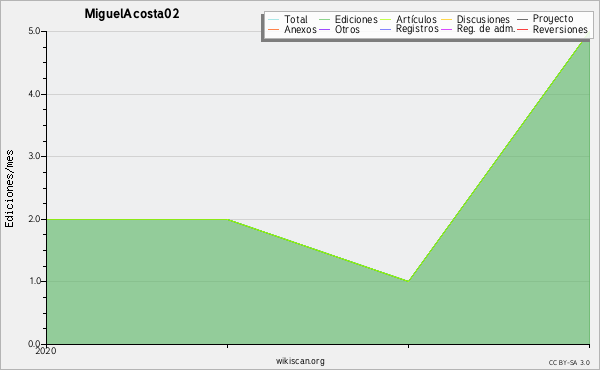Viewport: 600px width, 370px height.
Task: Click the chart title MiguelAcosta02
Action: [132, 14]
